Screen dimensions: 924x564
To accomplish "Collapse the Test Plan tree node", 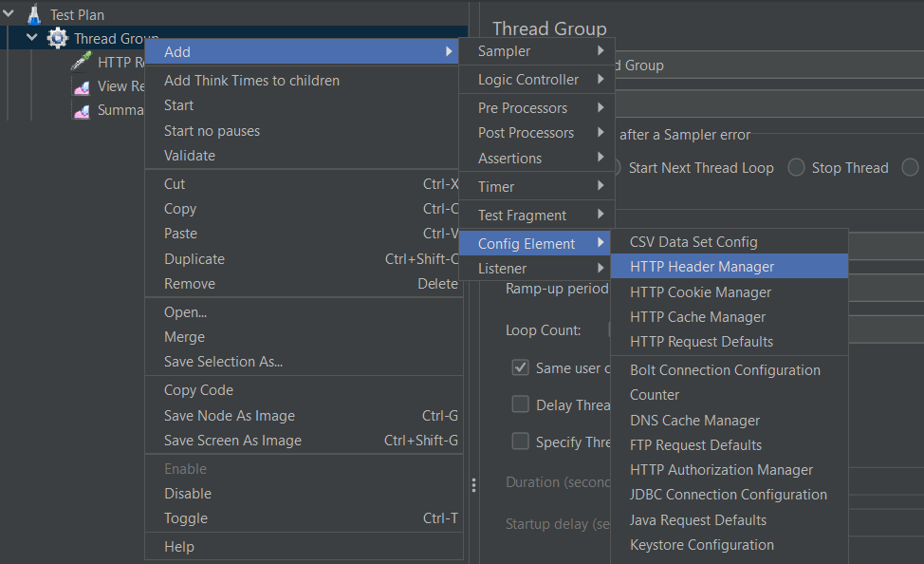I will pyautogui.click(x=9, y=13).
